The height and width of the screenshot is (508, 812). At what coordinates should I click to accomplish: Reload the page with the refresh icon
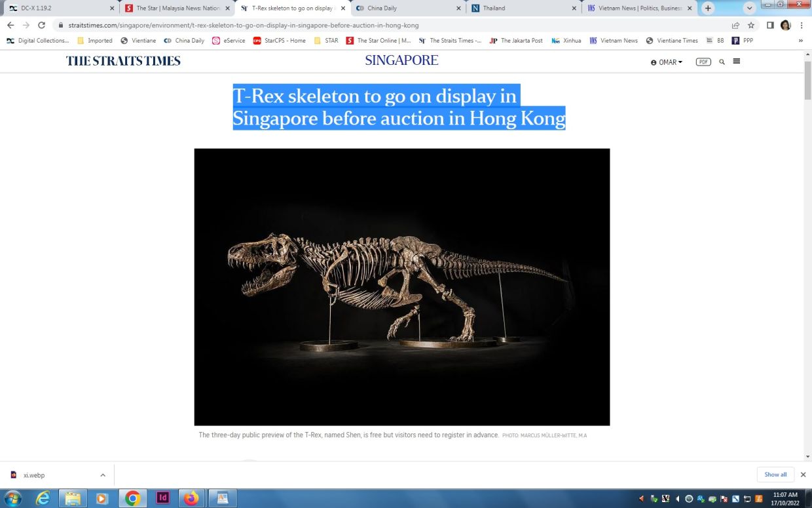click(x=42, y=25)
